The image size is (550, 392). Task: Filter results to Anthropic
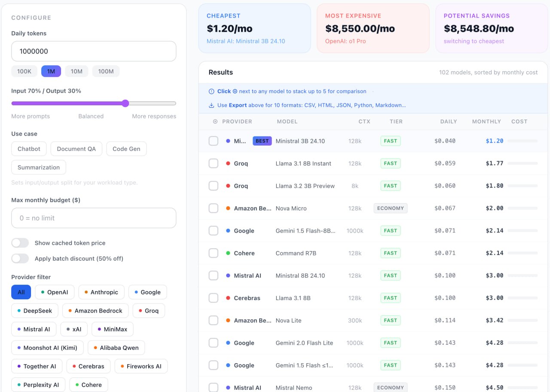pyautogui.click(x=101, y=292)
